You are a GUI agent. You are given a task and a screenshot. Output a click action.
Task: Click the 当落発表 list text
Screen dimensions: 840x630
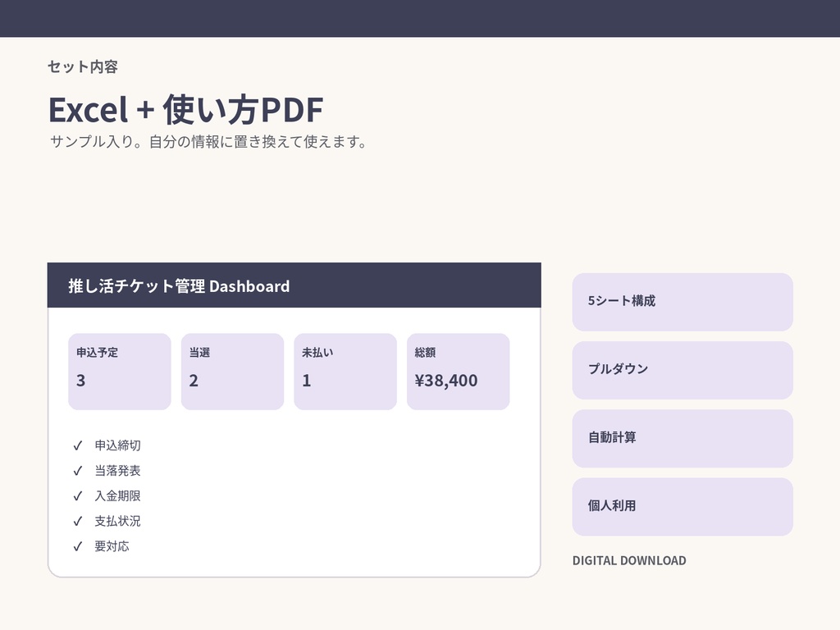click(118, 470)
